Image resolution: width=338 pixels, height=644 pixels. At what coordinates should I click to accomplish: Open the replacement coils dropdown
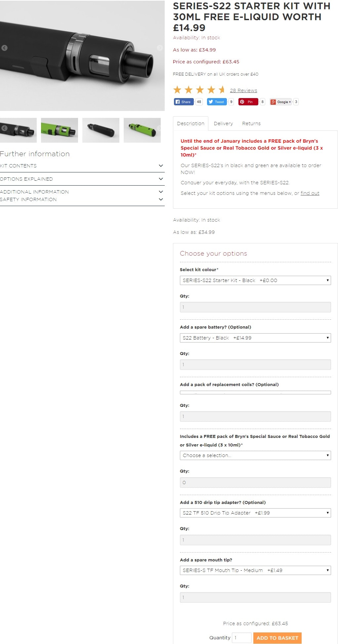click(255, 393)
